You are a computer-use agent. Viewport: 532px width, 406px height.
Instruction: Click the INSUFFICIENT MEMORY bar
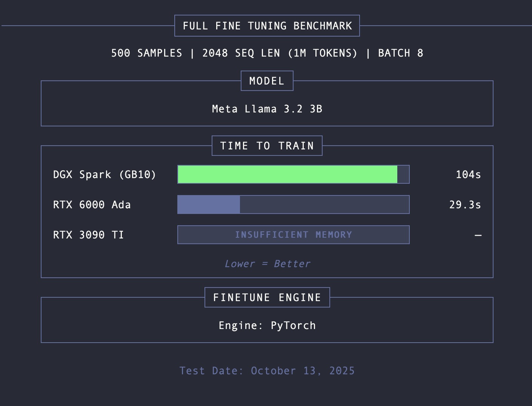(x=293, y=235)
